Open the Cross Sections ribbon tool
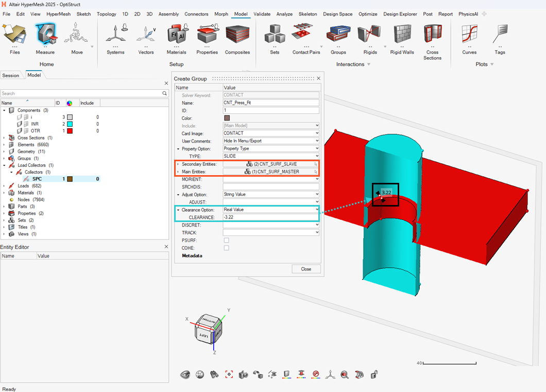This screenshot has width=546, height=392. point(433,41)
